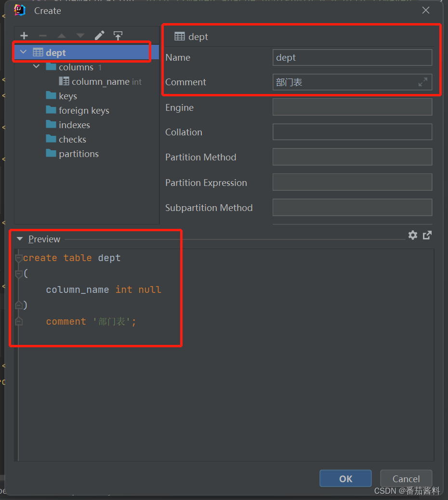Click the 'create table dept' preview line

click(72, 258)
